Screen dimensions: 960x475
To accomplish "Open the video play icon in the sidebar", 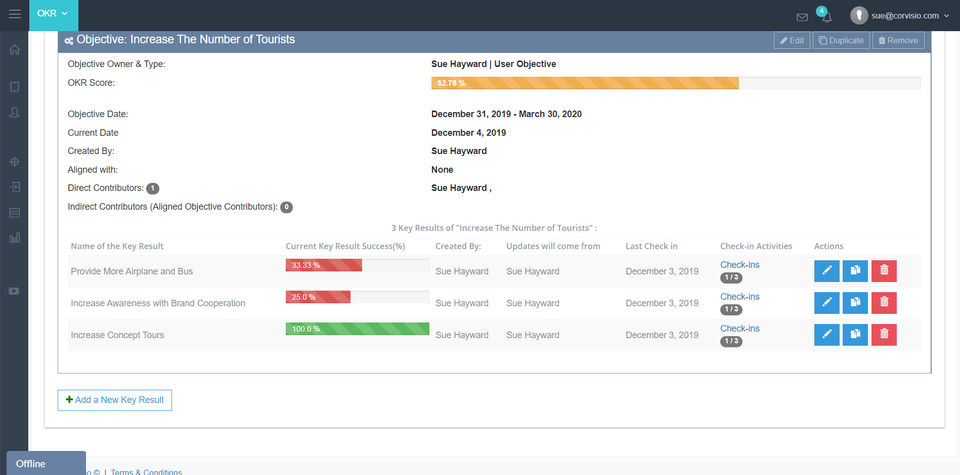I will coord(14,291).
